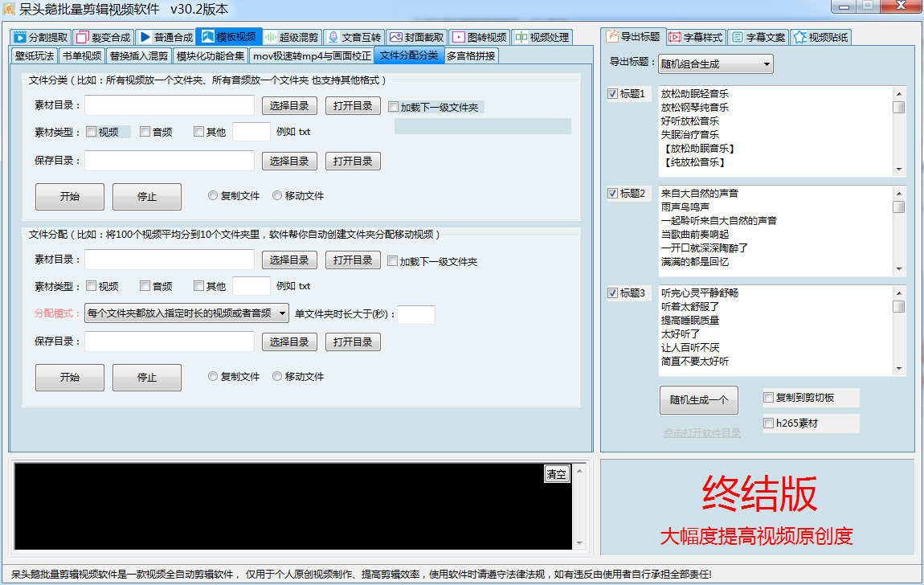Click scrollbar thumb of 标题1 list
Screen dimensions: 924x585
click(x=898, y=107)
